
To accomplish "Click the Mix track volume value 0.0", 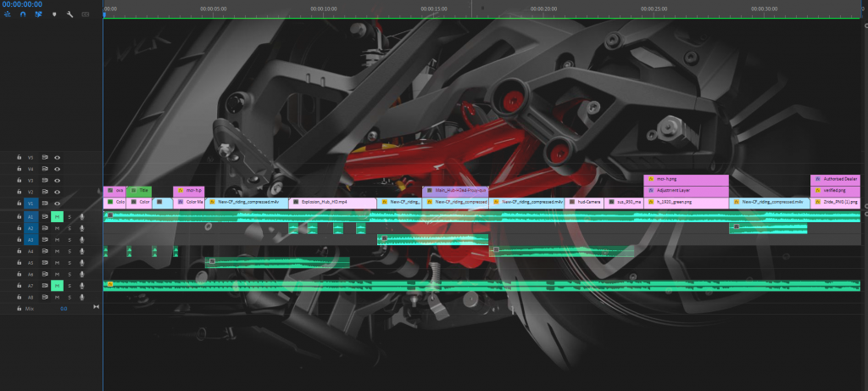I will click(64, 309).
